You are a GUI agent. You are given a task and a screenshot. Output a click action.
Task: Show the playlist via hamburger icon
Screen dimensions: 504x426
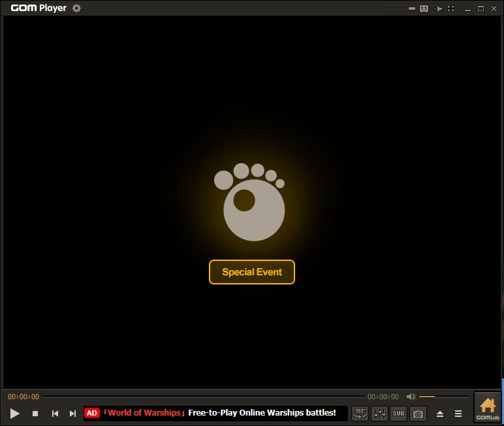click(458, 414)
